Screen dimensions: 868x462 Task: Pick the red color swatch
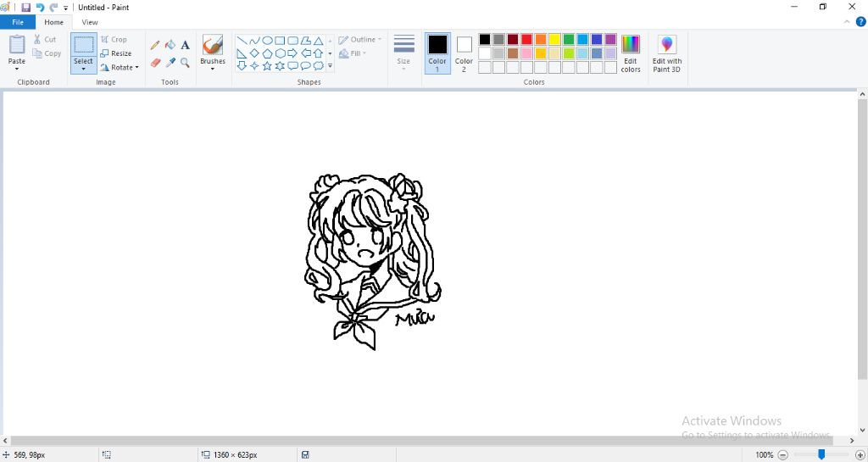[x=527, y=39]
